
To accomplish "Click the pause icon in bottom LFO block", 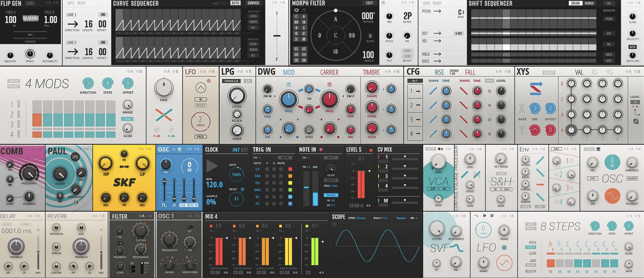I will tap(492, 216).
